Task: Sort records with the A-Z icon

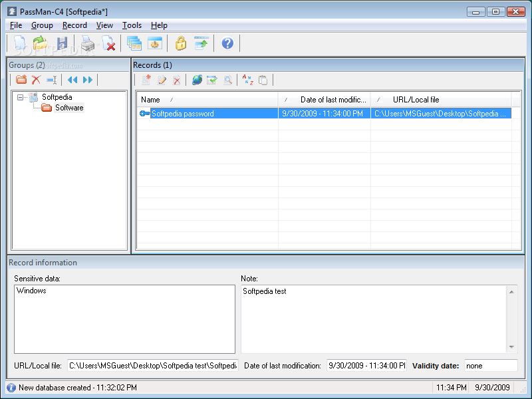Action: pos(247,80)
